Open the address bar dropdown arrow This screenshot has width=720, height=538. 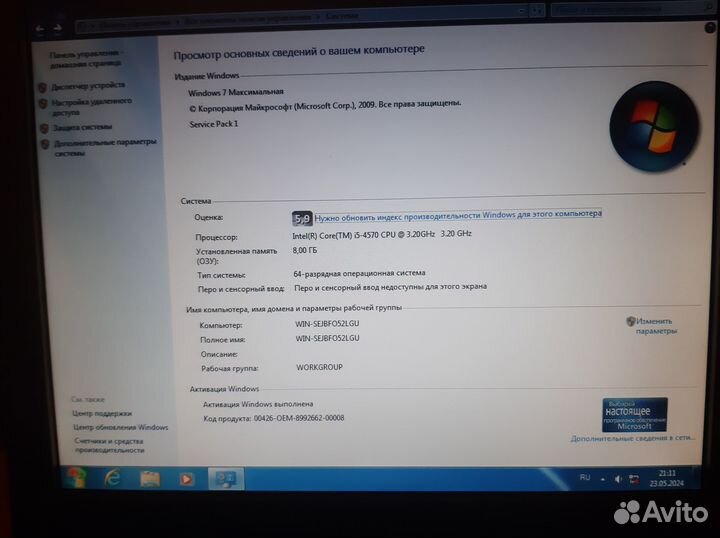point(523,10)
